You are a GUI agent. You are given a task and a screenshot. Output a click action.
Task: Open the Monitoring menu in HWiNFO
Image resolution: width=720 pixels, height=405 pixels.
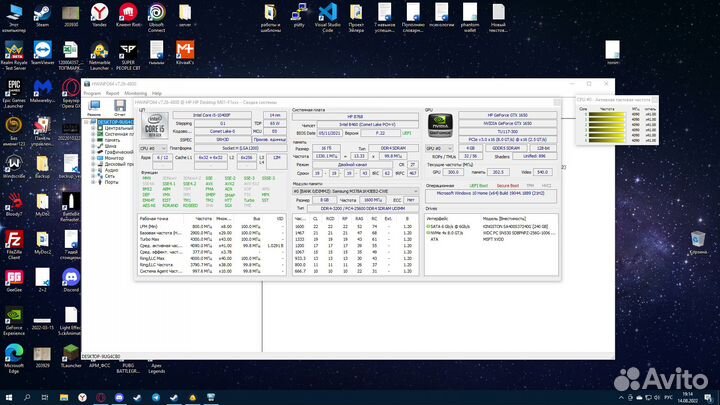pos(135,93)
